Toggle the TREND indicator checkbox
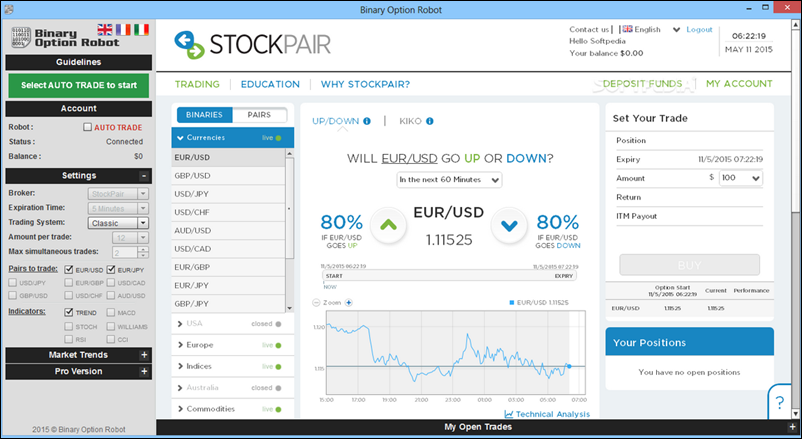Screen dimensions: 802x439 pos(69,312)
